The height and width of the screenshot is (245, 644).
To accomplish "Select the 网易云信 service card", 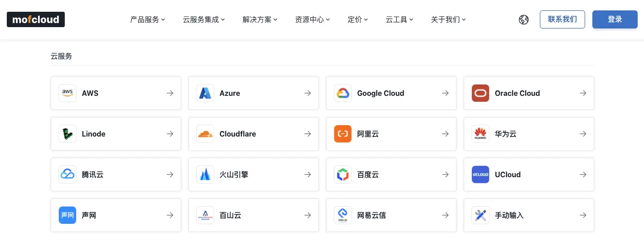I will pos(391,215).
